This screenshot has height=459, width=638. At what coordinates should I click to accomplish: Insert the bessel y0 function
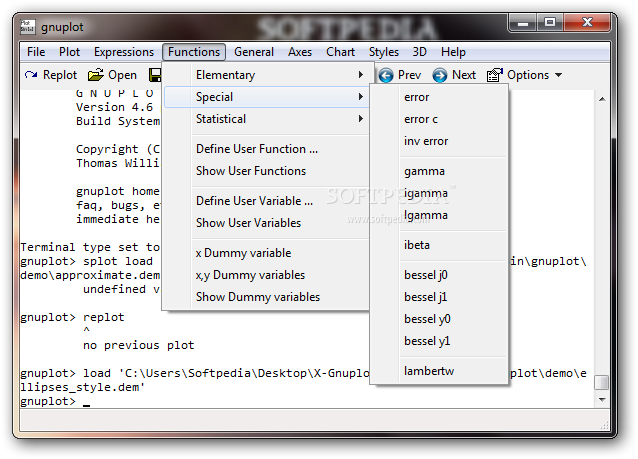click(x=439, y=319)
